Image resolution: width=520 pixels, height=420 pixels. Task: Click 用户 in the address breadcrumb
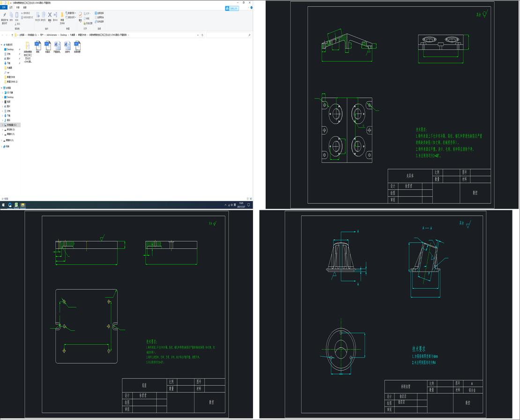pos(42,35)
